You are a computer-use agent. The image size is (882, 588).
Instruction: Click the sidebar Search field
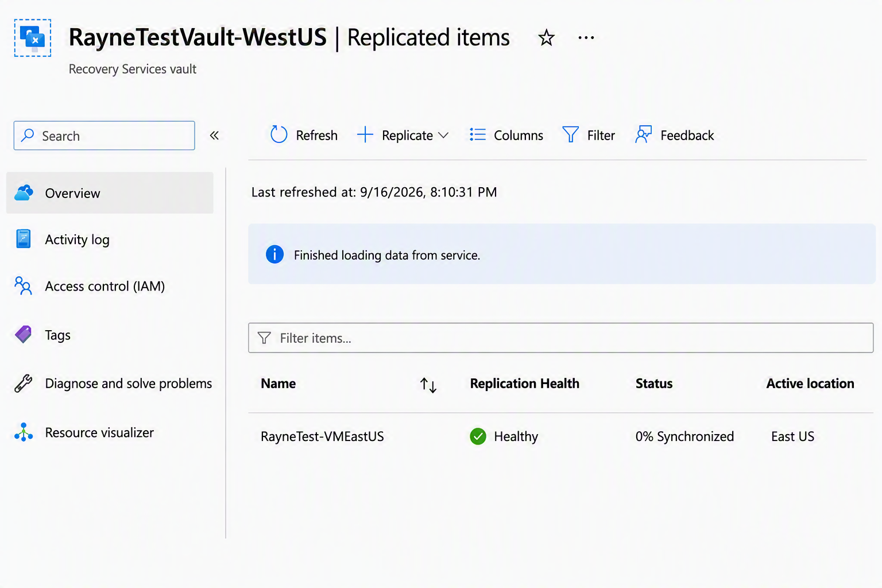pos(105,136)
